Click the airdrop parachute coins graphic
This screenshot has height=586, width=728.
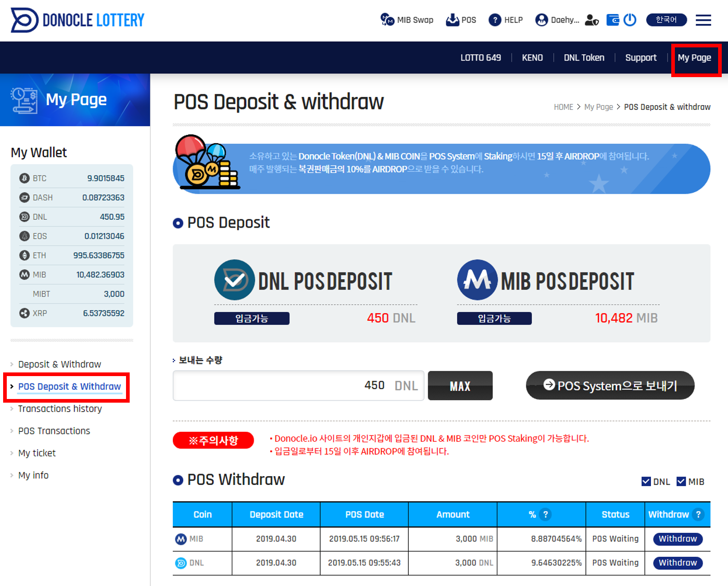click(x=207, y=162)
